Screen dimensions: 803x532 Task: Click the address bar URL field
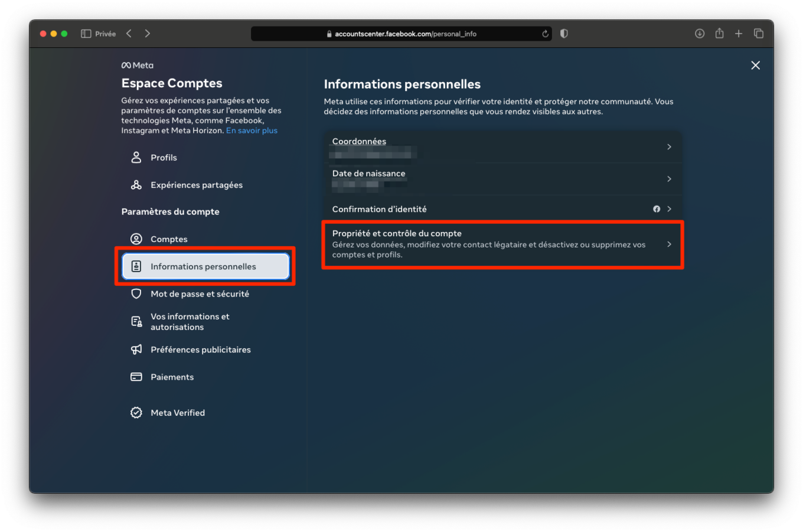[x=401, y=34]
